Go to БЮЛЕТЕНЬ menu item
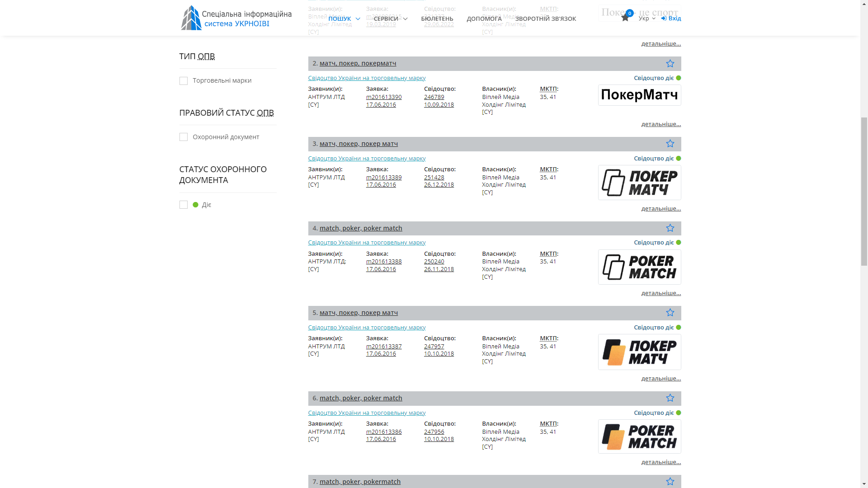The height and width of the screenshot is (488, 868). click(437, 19)
